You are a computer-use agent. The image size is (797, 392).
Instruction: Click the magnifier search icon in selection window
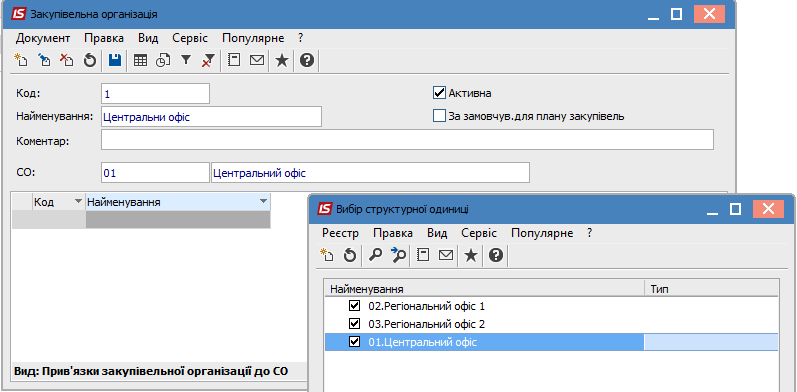(375, 255)
